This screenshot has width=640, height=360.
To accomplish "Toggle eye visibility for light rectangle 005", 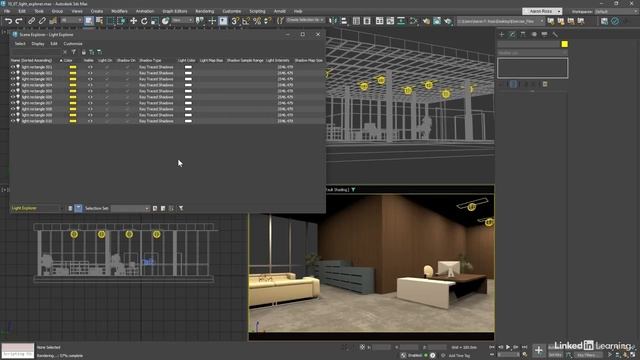I will pos(13,91).
